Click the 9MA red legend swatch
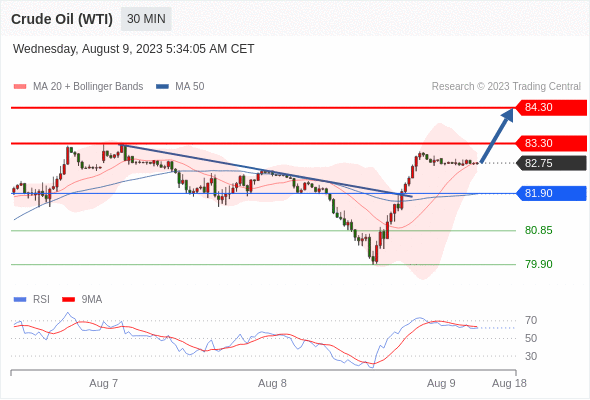Image resolution: width=590 pixels, height=400 pixels. (x=68, y=300)
